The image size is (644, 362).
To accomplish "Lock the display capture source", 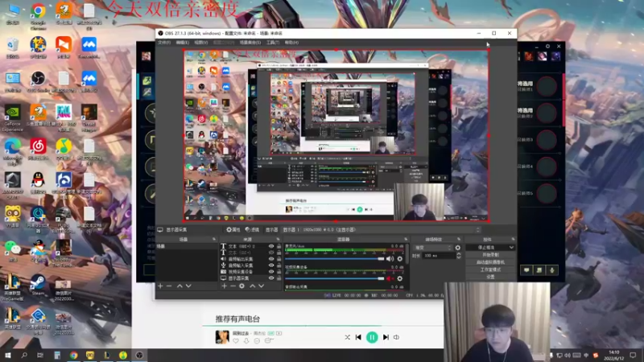I will point(279,278).
